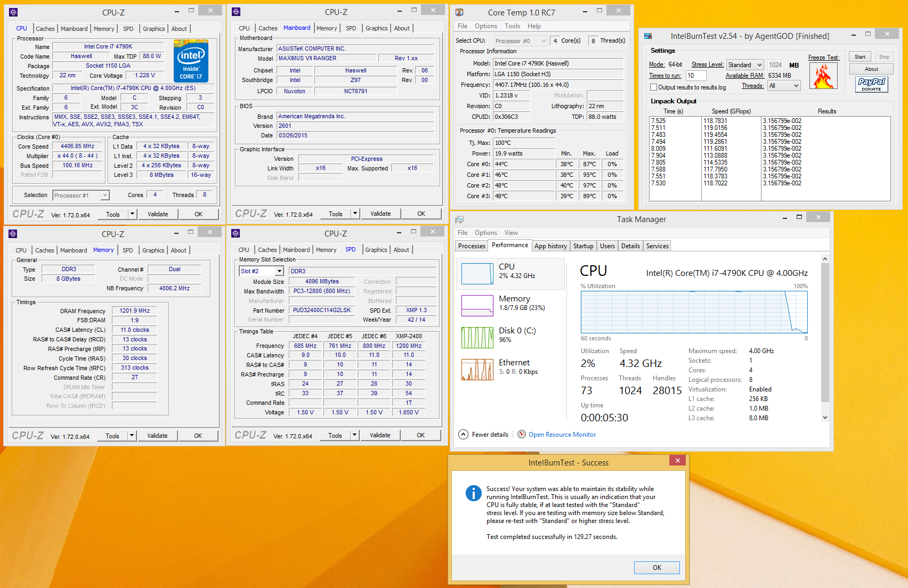Click the memory size 1024 MB field

point(776,65)
